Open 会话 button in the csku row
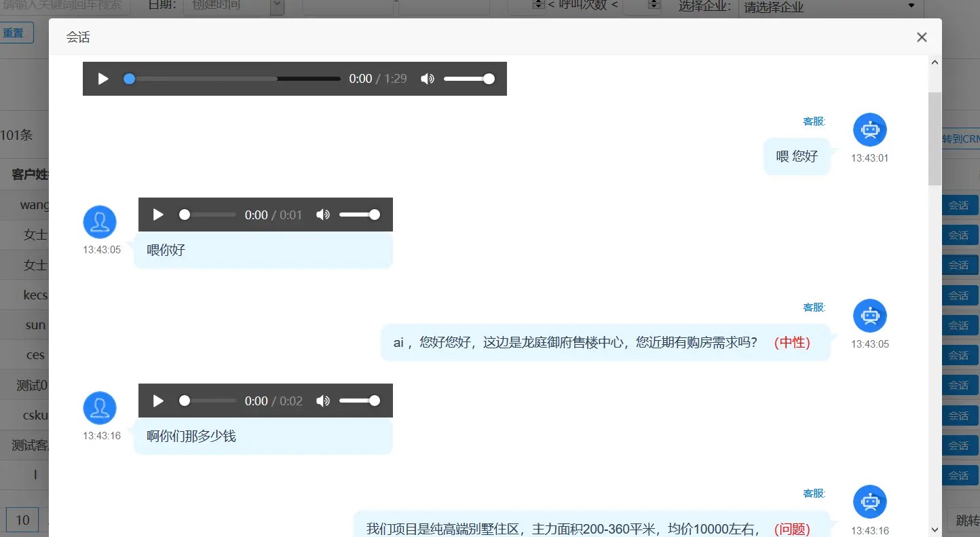980x537 pixels. point(958,415)
